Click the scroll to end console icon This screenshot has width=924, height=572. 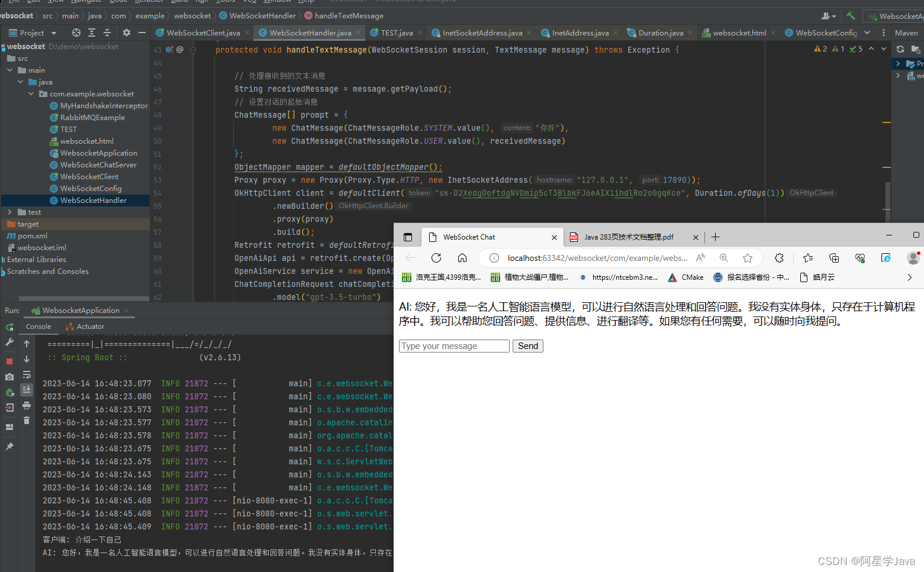27,389
